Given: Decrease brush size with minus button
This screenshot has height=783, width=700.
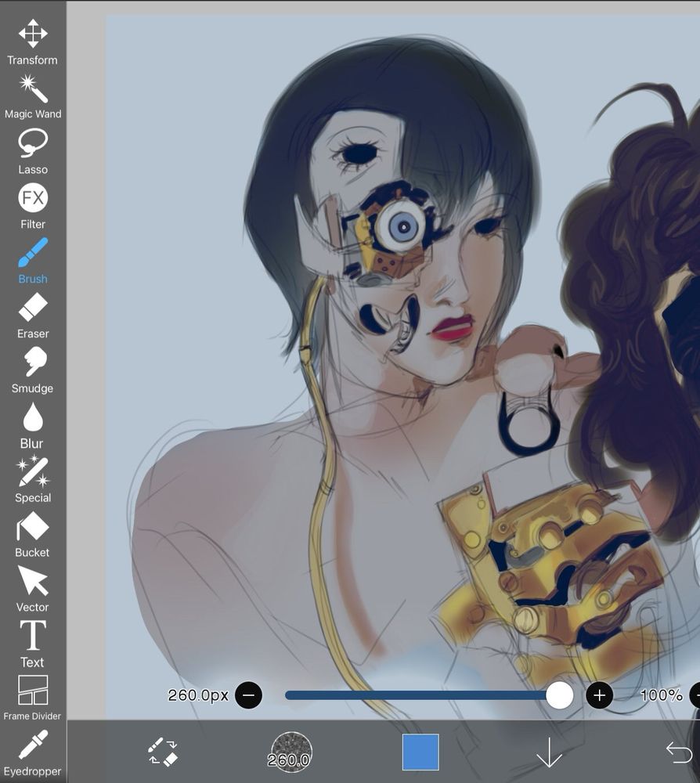Looking at the screenshot, I should tap(248, 695).
